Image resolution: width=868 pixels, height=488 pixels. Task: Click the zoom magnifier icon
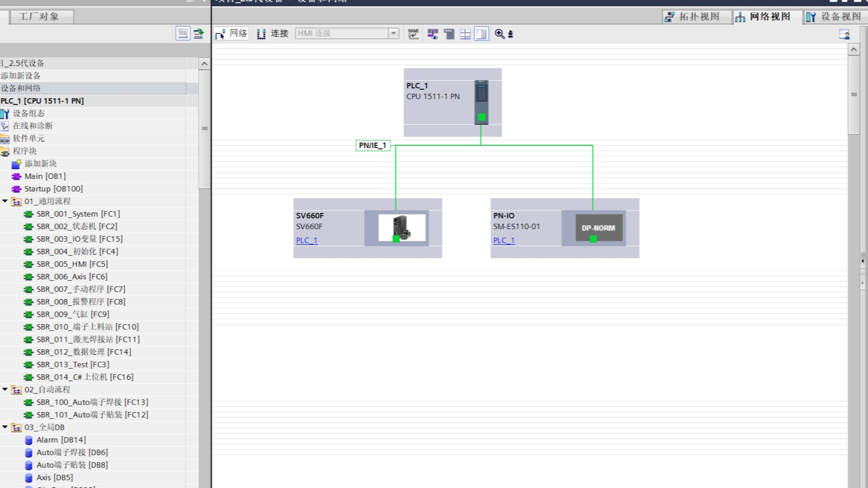pyautogui.click(x=499, y=34)
